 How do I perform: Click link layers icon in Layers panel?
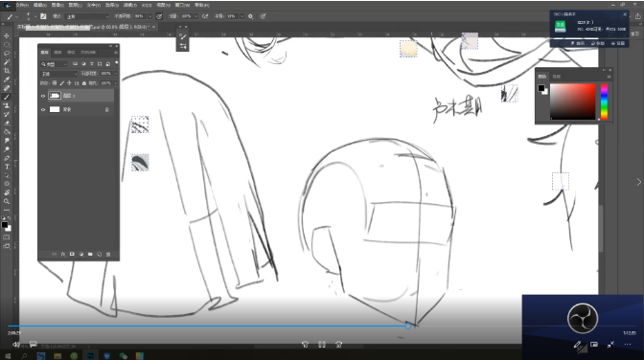tap(55, 254)
